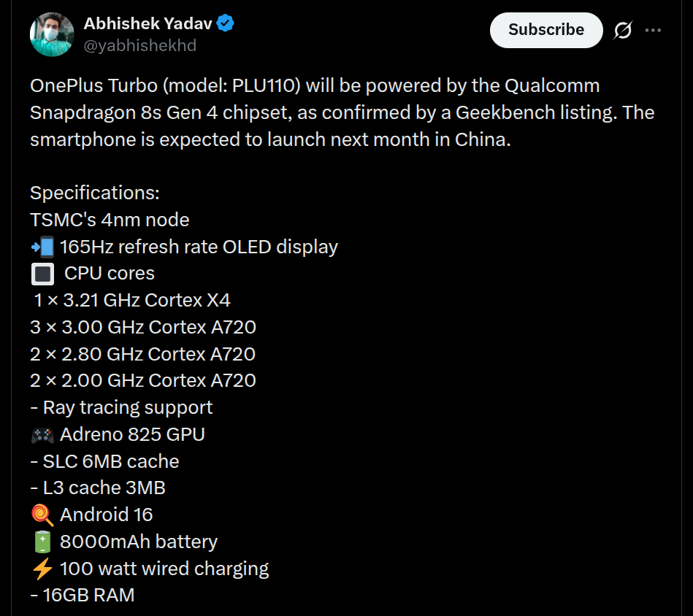Screen dimensions: 693x616
Task: Click the phone emoji beside 165Hz display
Action: (42, 247)
